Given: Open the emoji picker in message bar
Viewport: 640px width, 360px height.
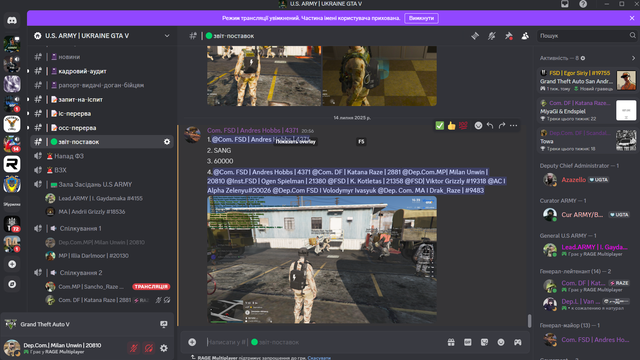Looking at the screenshot, I should tap(501, 342).
